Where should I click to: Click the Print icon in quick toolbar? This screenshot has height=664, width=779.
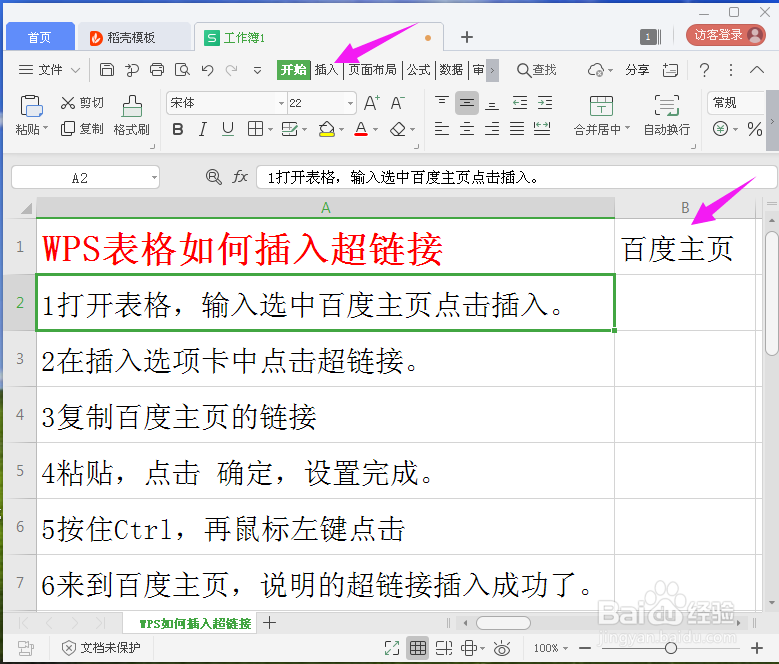click(x=157, y=70)
